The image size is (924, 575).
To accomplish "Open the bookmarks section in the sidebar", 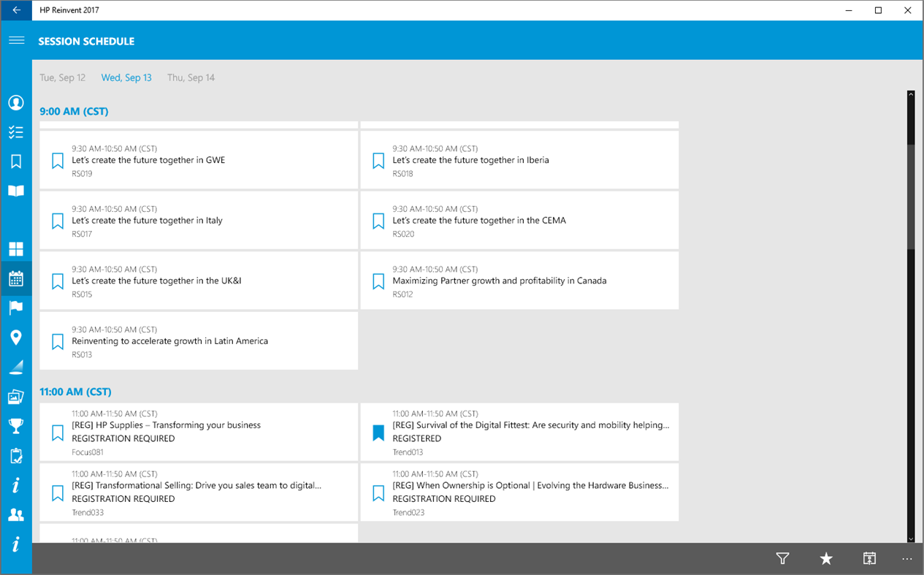I will click(x=16, y=161).
